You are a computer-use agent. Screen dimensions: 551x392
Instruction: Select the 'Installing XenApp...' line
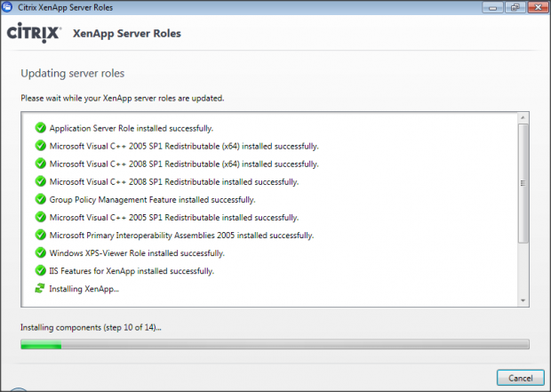(84, 289)
